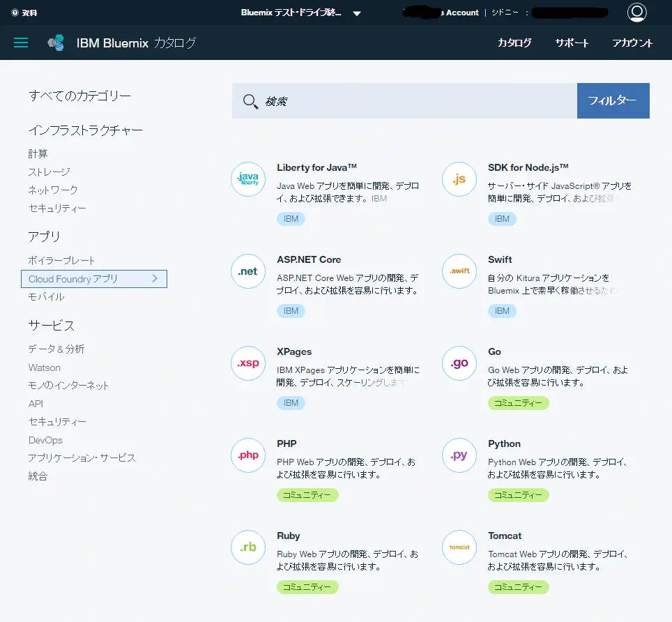Open the サポート menu item
The image size is (672, 622).
572,43
